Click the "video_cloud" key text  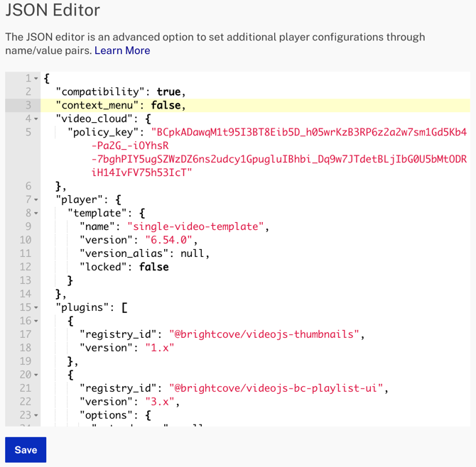(94, 119)
